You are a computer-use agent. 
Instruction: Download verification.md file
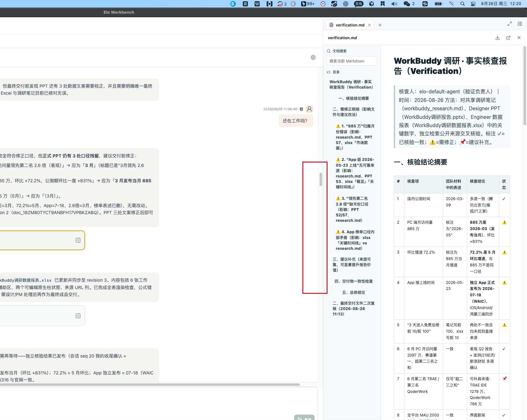pos(497,38)
